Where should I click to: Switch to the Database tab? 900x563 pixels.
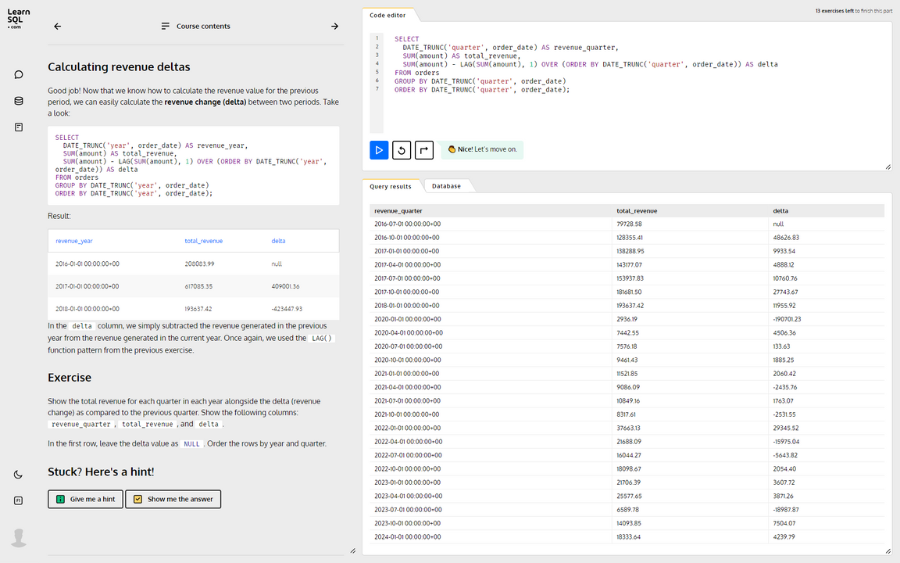click(x=446, y=187)
